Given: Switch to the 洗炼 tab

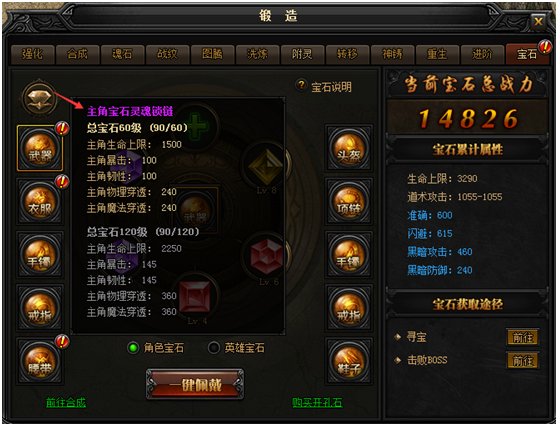Looking at the screenshot, I should point(258,54).
